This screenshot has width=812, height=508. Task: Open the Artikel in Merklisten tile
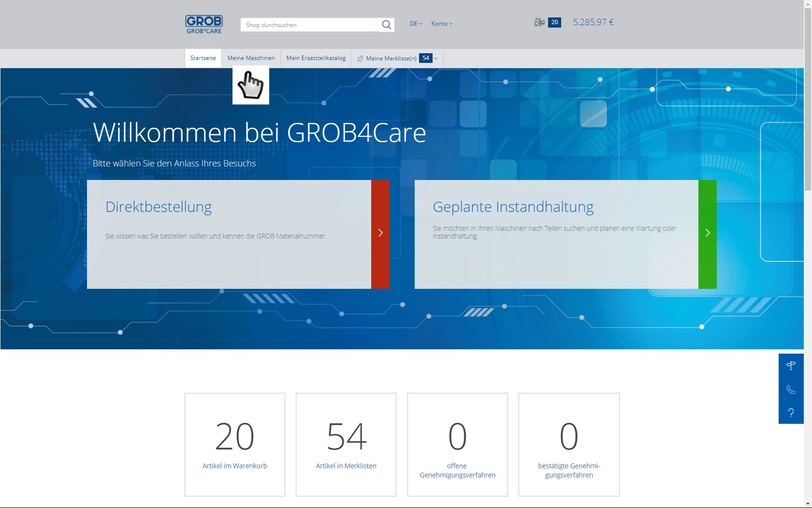point(346,445)
